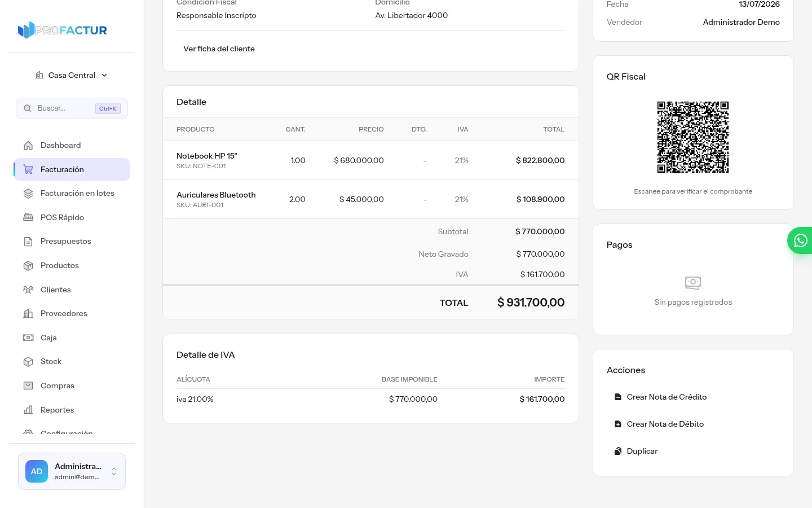The image size is (812, 508).
Task: Click the Crear Nota de Débito icon
Action: 618,424
